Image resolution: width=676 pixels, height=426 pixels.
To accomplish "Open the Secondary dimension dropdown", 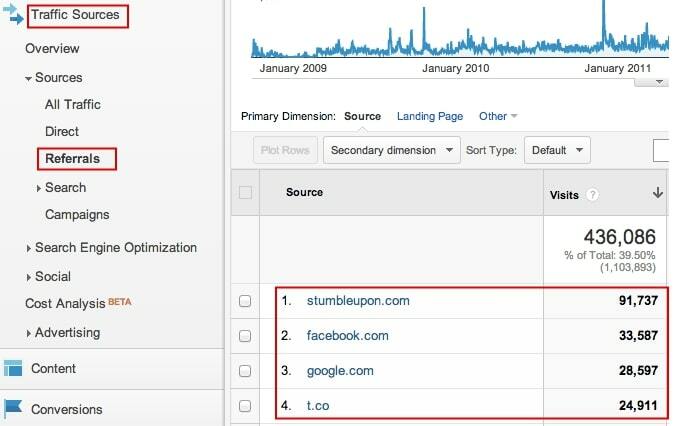I will coord(391,150).
